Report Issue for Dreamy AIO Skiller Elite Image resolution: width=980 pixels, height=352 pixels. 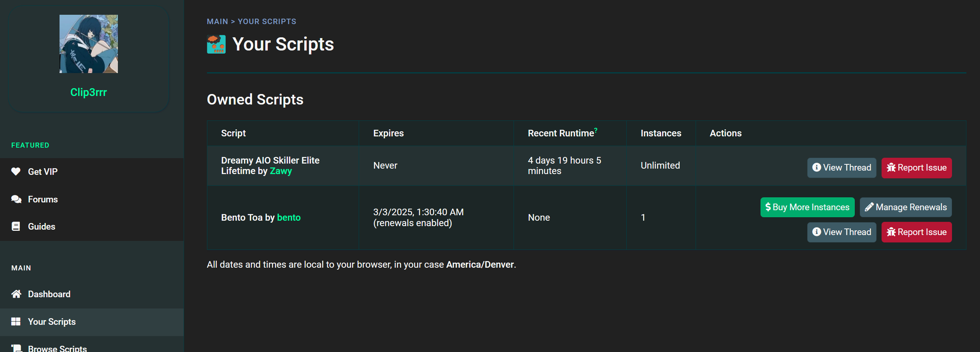[x=917, y=168]
